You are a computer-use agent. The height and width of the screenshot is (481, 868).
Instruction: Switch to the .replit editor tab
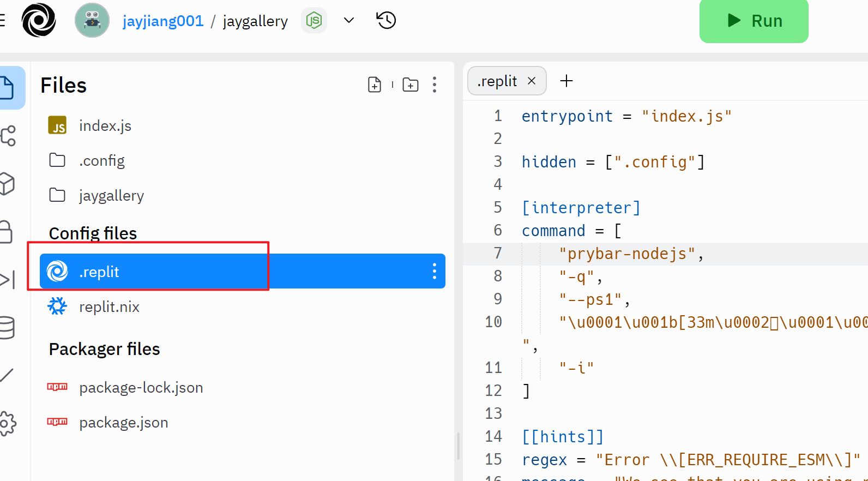pos(497,81)
